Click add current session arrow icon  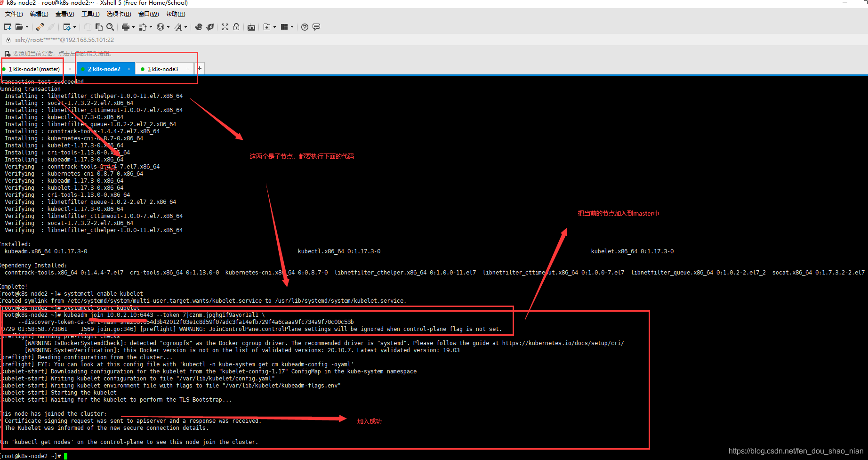click(x=8, y=54)
